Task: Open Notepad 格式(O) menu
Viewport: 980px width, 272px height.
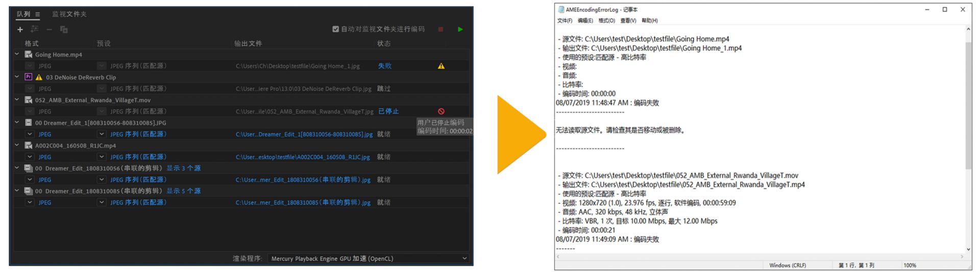Action: point(606,20)
